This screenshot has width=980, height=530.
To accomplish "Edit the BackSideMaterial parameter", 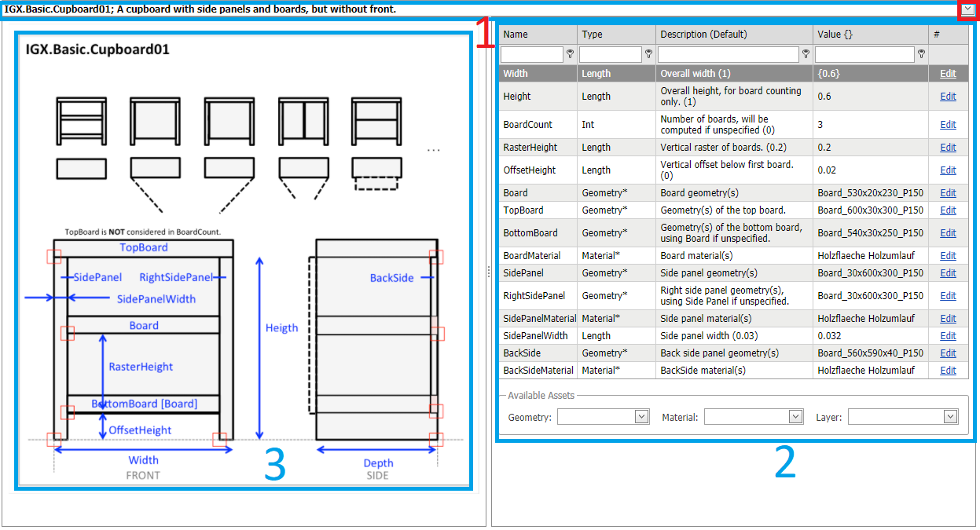I will [948, 371].
